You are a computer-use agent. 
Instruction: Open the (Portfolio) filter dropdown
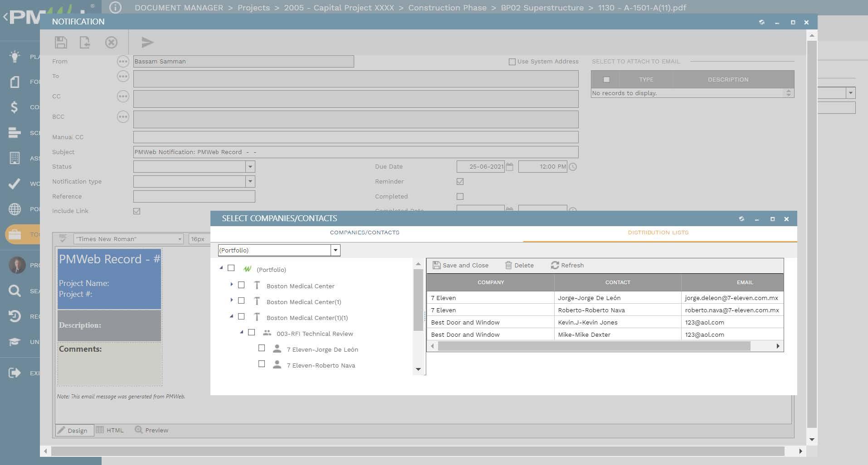[336, 250]
